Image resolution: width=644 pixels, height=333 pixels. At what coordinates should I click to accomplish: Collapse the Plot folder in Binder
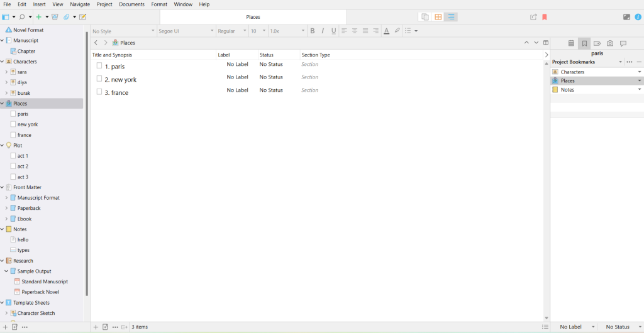coord(3,145)
